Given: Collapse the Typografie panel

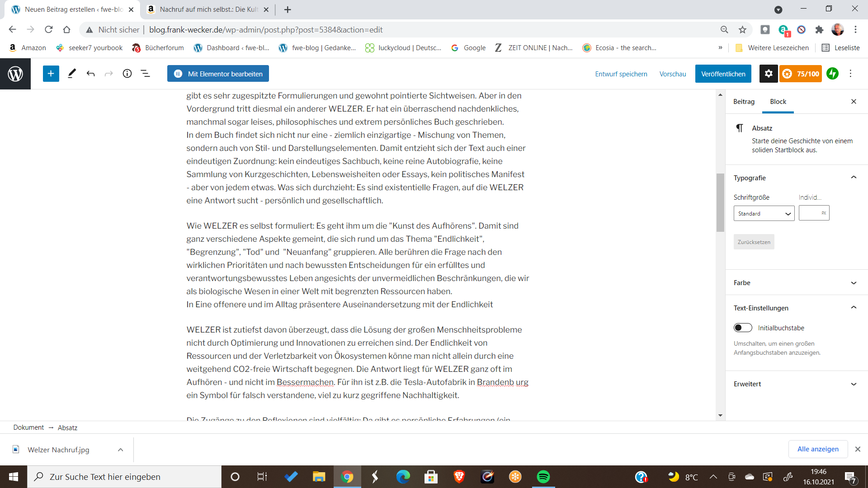Looking at the screenshot, I should click(853, 178).
